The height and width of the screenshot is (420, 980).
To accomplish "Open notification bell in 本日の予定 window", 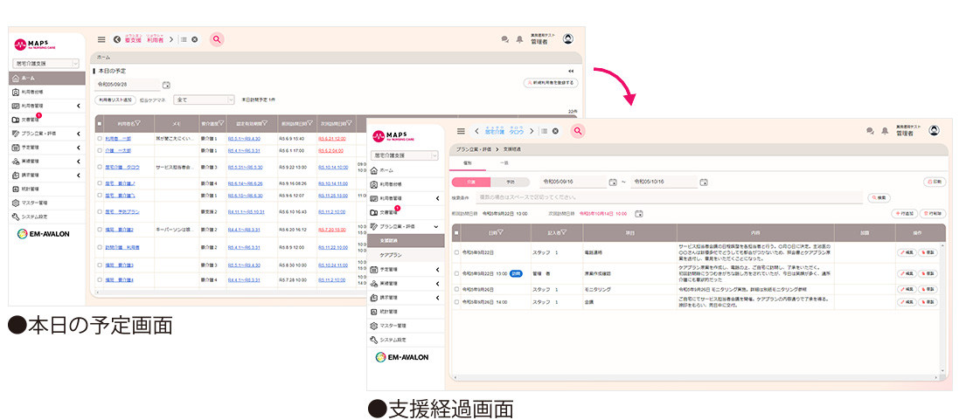I will click(x=519, y=39).
